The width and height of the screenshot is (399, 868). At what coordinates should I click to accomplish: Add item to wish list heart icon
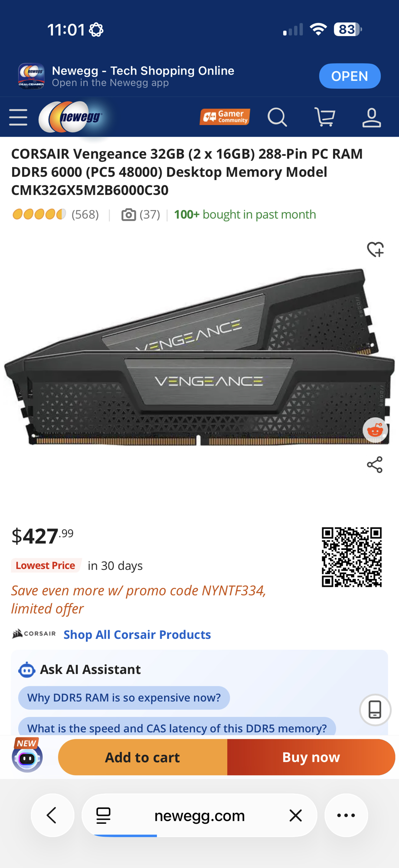[375, 250]
